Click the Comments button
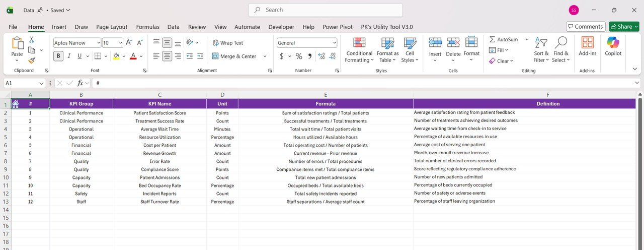The width and height of the screenshot is (644, 250). click(585, 27)
